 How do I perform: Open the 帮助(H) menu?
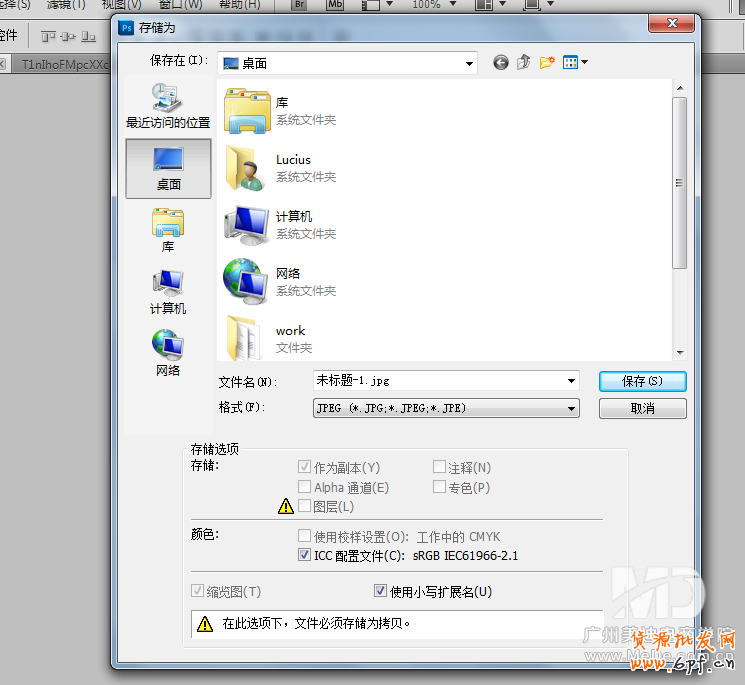pyautogui.click(x=239, y=5)
